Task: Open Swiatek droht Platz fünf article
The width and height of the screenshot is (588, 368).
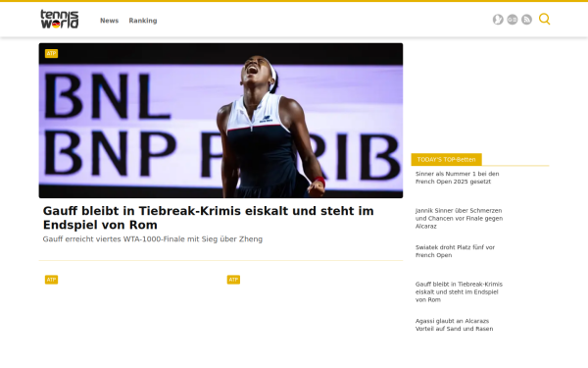Action: tap(455, 251)
